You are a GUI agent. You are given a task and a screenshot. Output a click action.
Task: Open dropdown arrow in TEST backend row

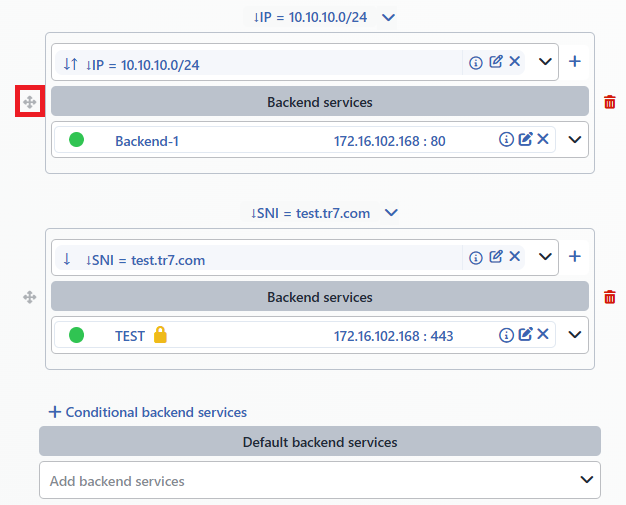pos(574,335)
